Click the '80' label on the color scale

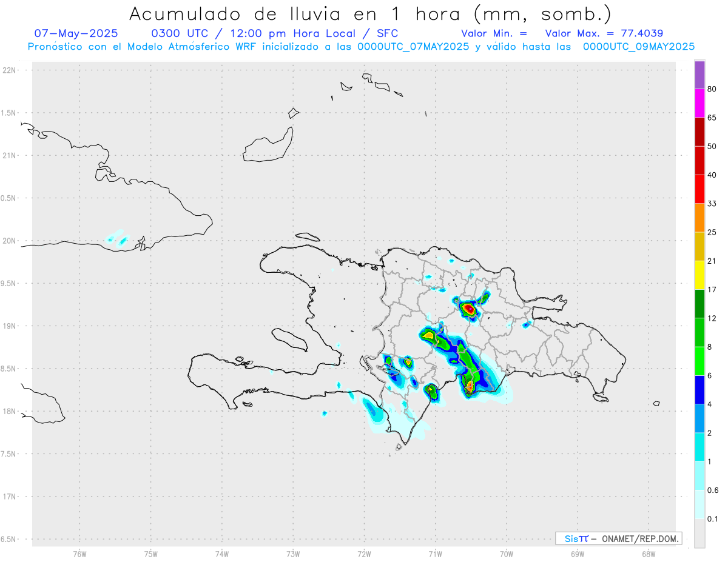pyautogui.click(x=712, y=89)
